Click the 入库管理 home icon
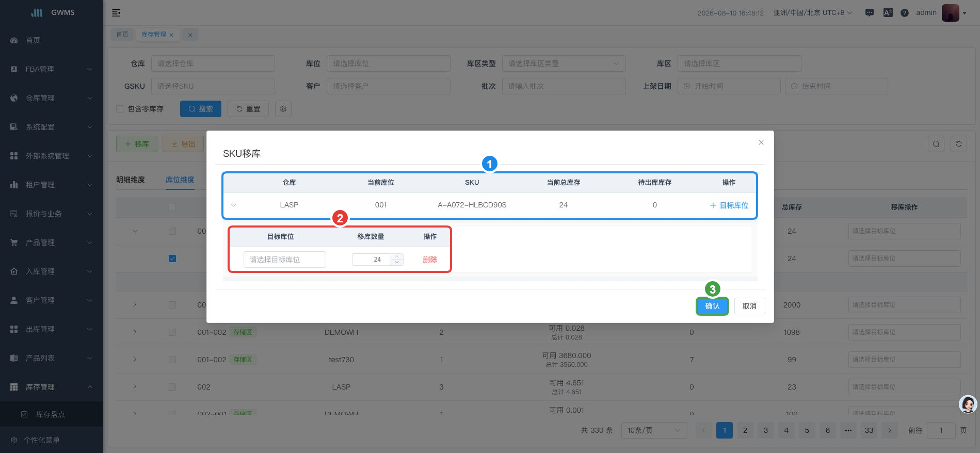 pos(14,271)
